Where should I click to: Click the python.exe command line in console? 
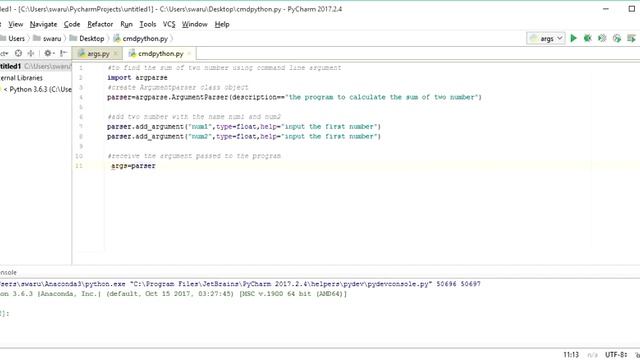point(240,284)
